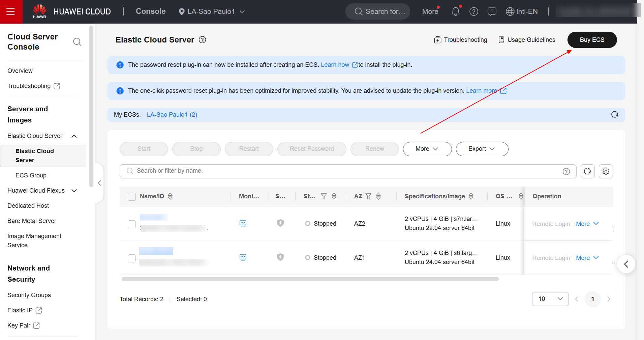Open the hamburger main menu
The image size is (644, 340).
click(x=11, y=12)
